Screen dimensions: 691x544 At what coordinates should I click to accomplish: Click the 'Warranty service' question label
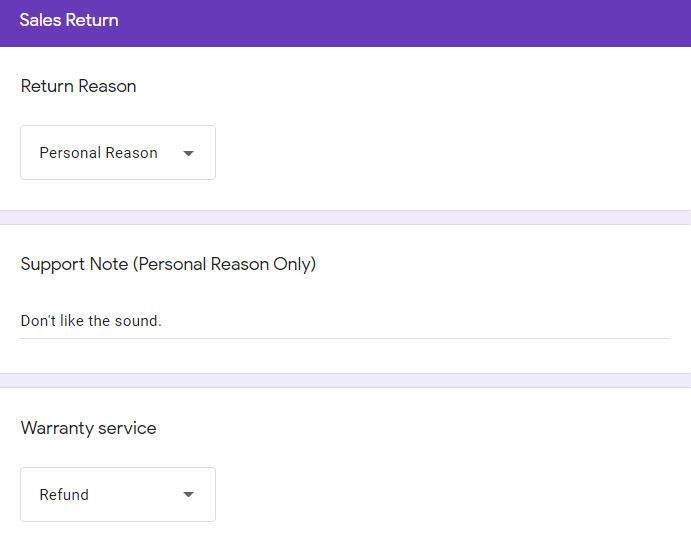pos(89,428)
